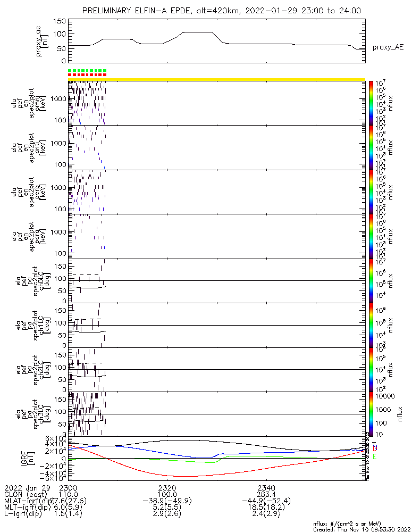Screen dimensions: 412x532
Task: Click the omni spectrogram nflux color bar
Action: (371, 103)
